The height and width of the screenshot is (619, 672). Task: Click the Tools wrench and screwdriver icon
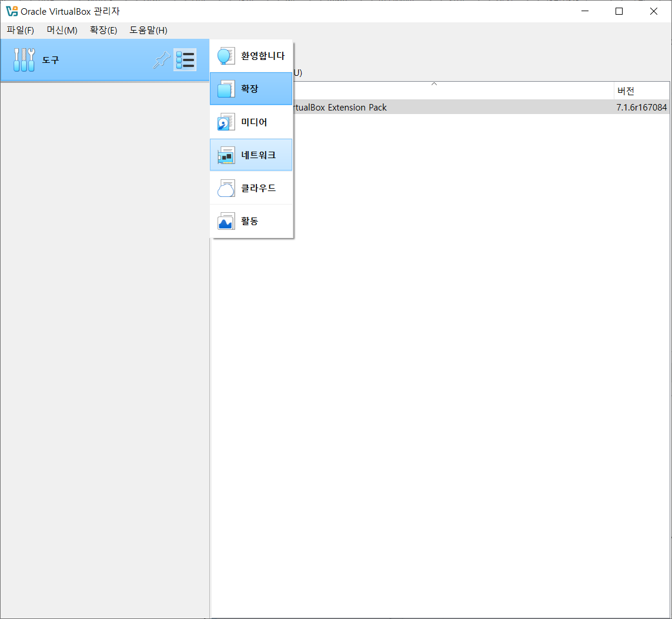24,59
